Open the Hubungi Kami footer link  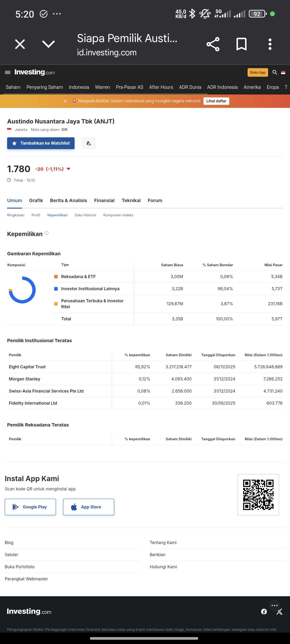(163, 567)
